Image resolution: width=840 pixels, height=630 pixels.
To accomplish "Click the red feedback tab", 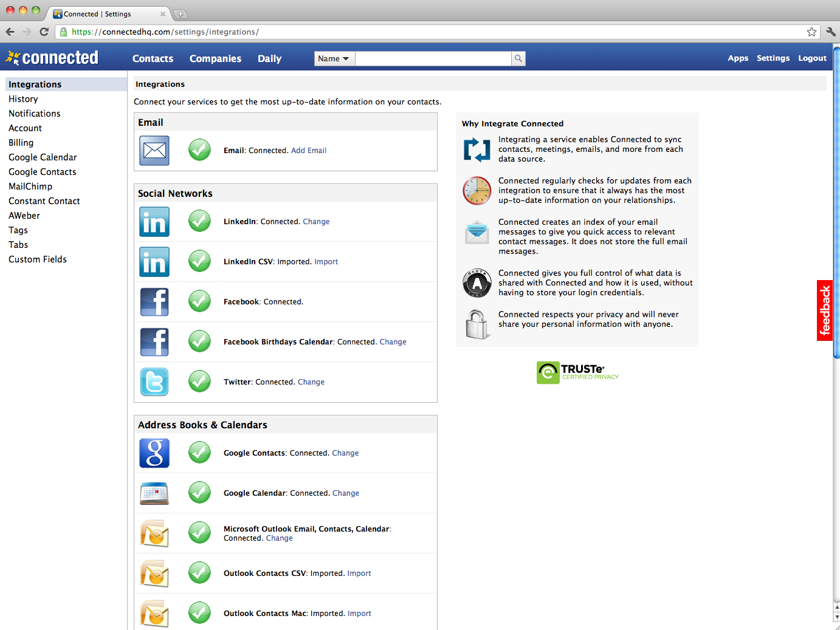I will tap(825, 310).
